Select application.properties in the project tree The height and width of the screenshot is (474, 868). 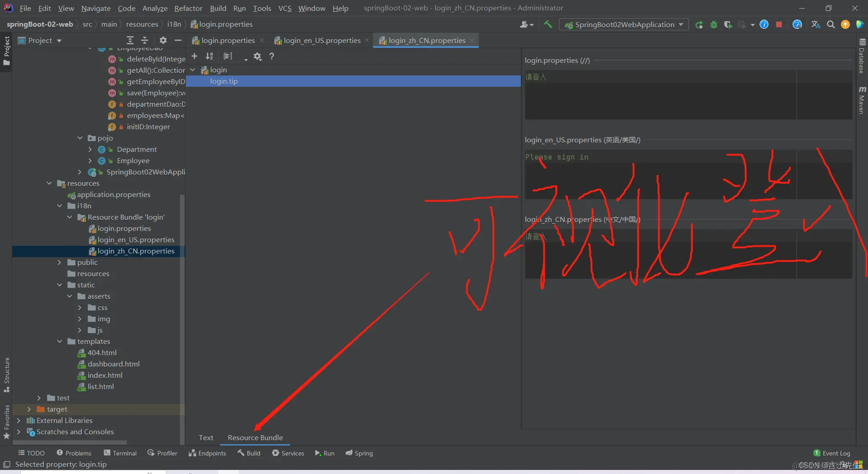(113, 194)
